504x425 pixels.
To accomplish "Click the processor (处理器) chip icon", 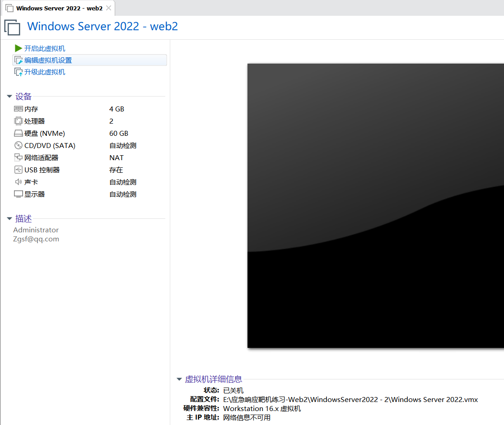I will pos(19,121).
